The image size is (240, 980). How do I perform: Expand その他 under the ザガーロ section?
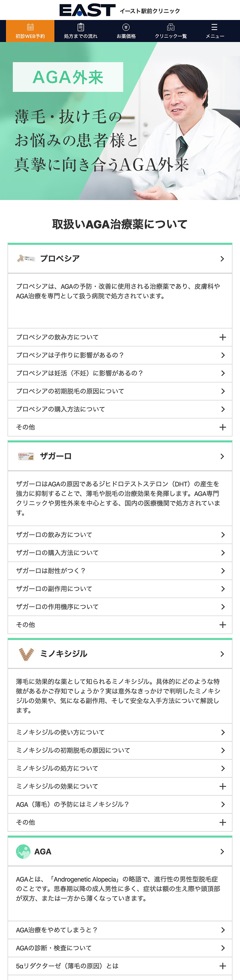click(120, 625)
